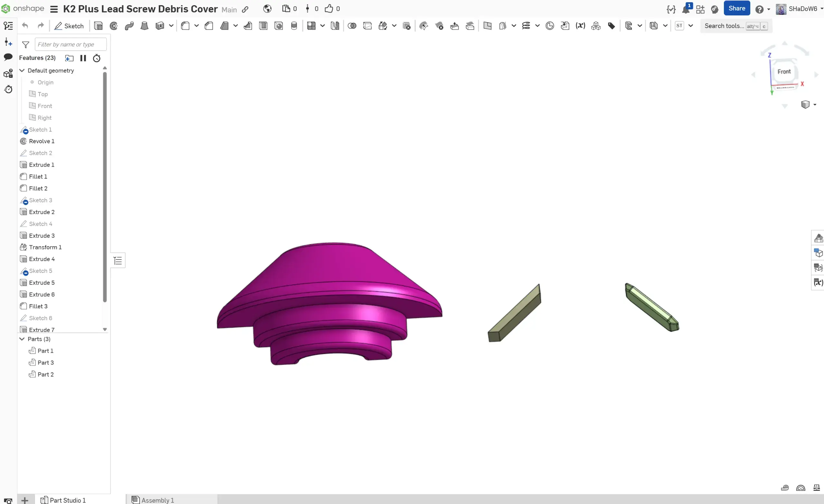
Task: Click the blue Share button
Action: point(736,9)
